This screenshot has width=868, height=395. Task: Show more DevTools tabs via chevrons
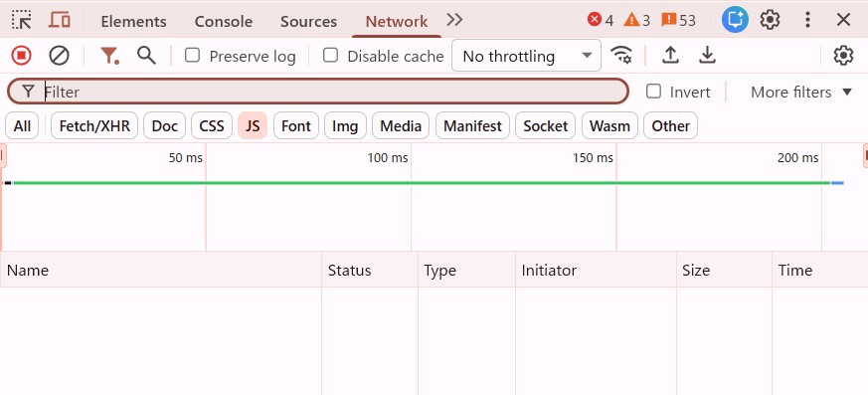(x=454, y=20)
